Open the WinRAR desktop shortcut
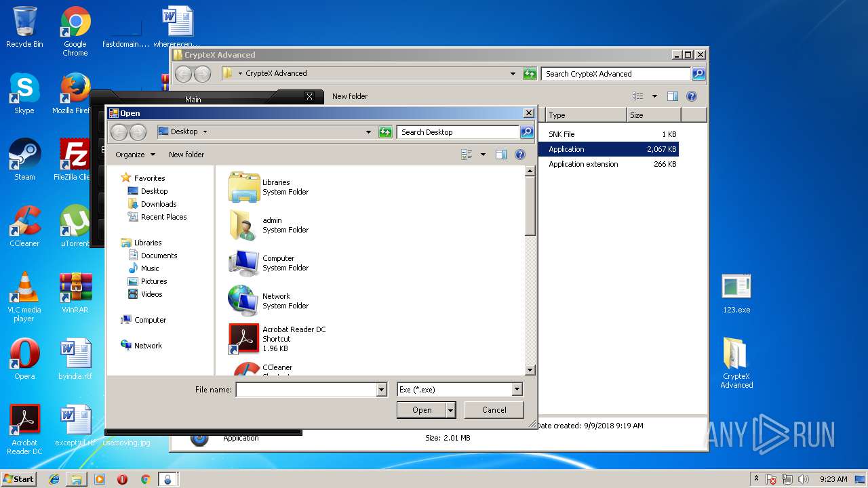Image resolution: width=868 pixels, height=488 pixels. point(75,293)
